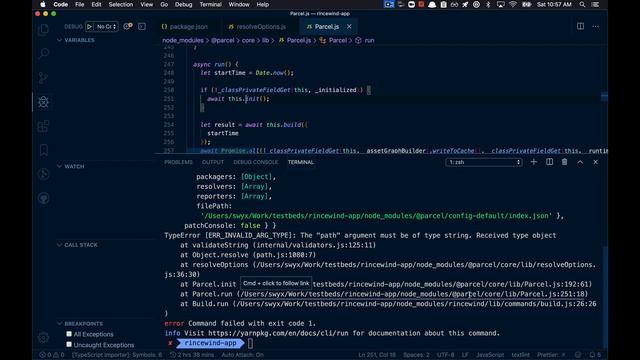Open the Notification Center list icon

tap(596, 4)
